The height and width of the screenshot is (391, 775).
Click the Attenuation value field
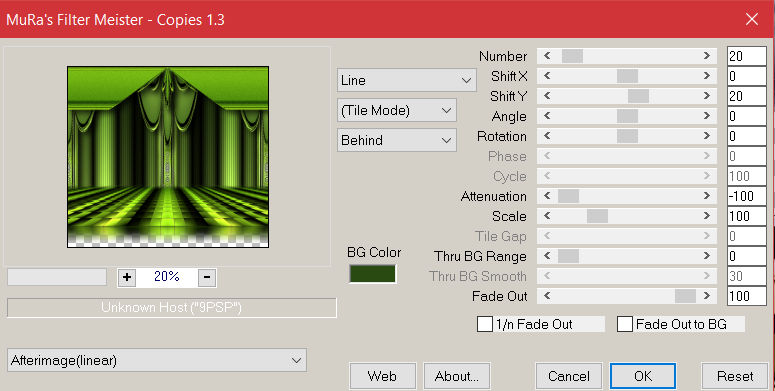[746, 196]
